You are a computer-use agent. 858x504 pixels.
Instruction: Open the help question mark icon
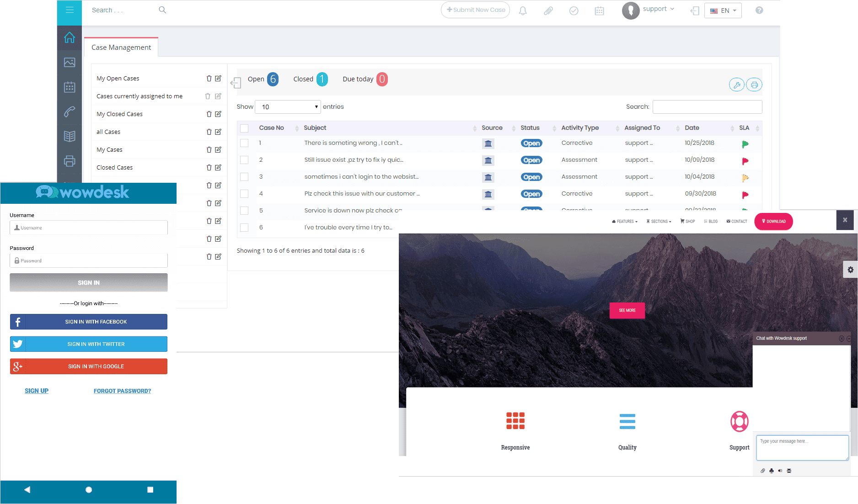tap(759, 10)
